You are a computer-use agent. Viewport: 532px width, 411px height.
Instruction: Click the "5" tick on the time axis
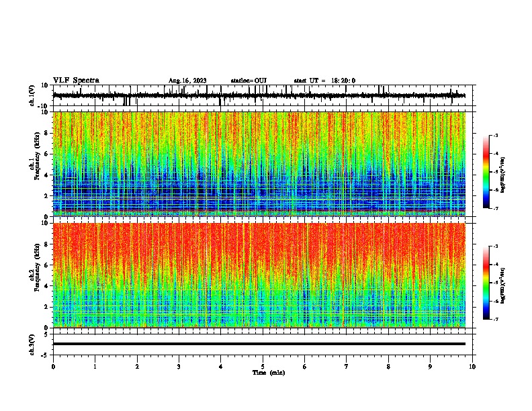click(263, 367)
